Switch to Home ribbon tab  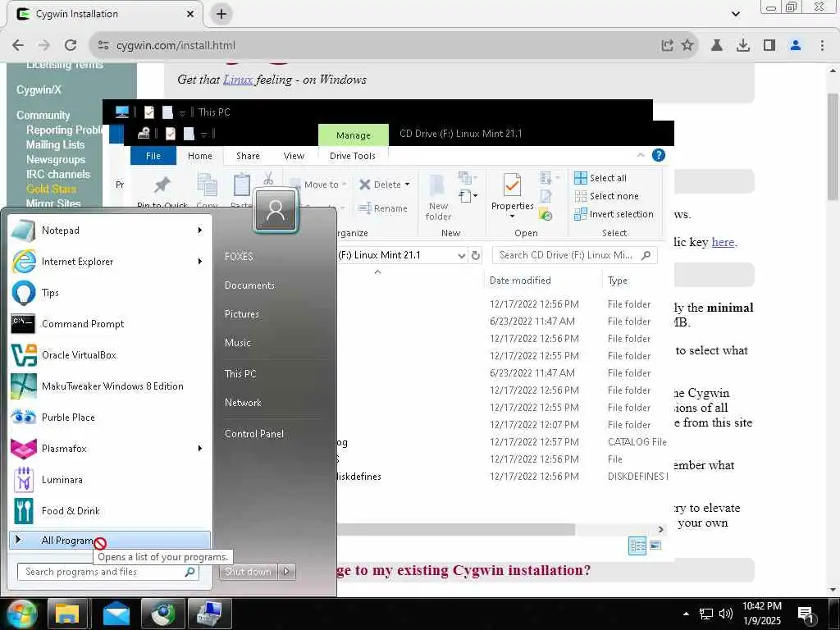coord(200,156)
